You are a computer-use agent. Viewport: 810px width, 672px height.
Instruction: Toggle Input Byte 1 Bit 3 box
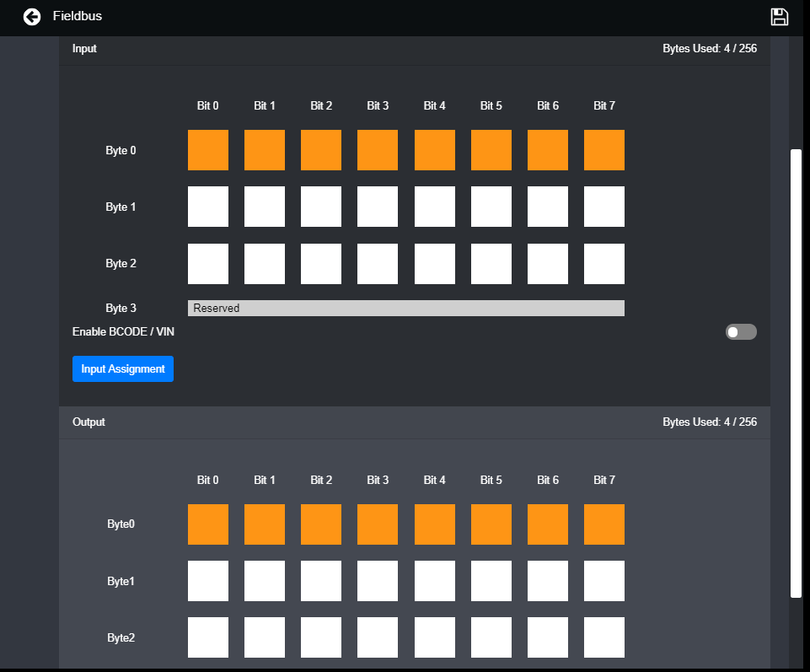(x=378, y=207)
